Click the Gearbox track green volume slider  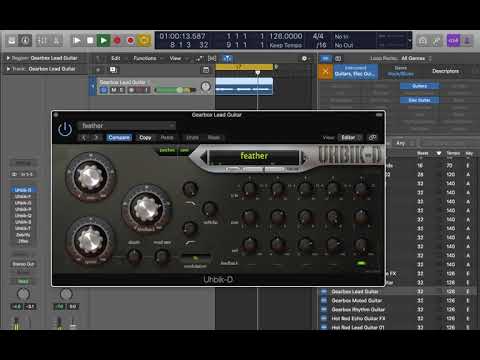(175, 90)
